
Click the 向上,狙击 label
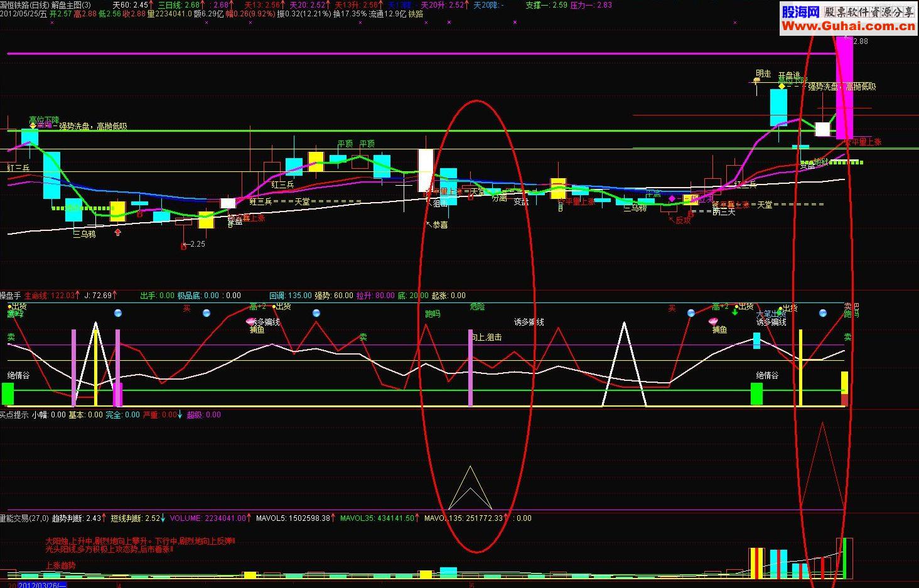pyautogui.click(x=486, y=337)
